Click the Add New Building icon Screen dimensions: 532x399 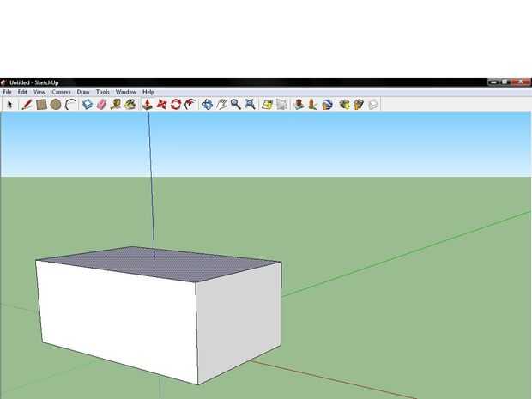pyautogui.click(x=299, y=104)
